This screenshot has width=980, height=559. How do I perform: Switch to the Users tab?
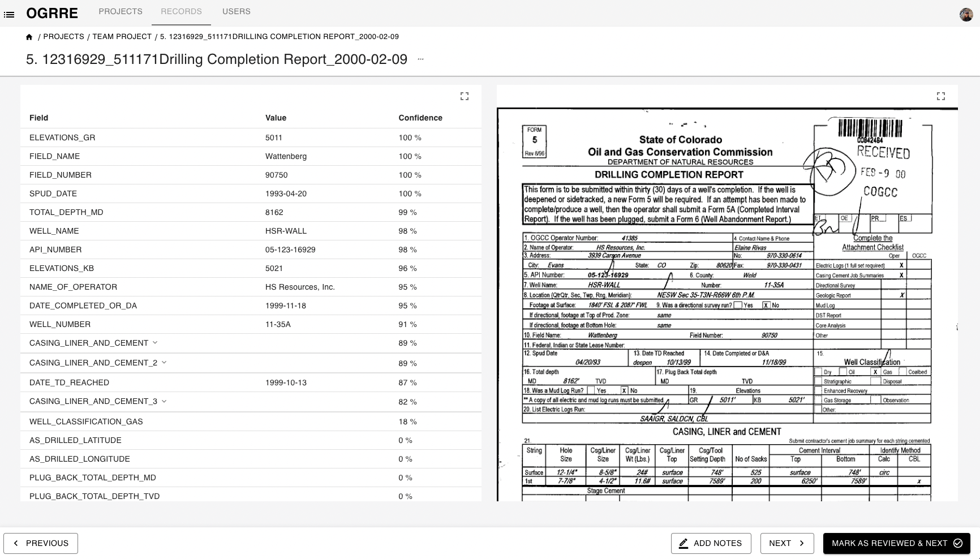tap(237, 11)
